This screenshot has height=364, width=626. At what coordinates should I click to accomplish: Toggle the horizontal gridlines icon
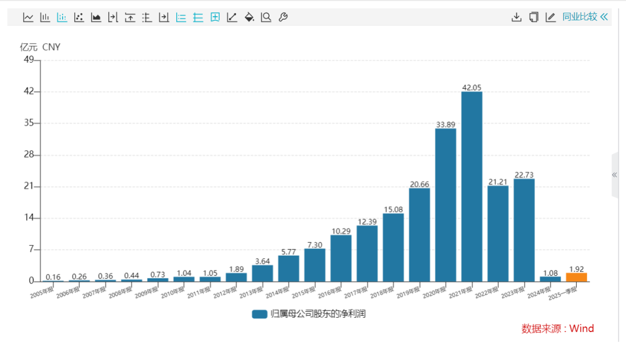[x=198, y=17]
